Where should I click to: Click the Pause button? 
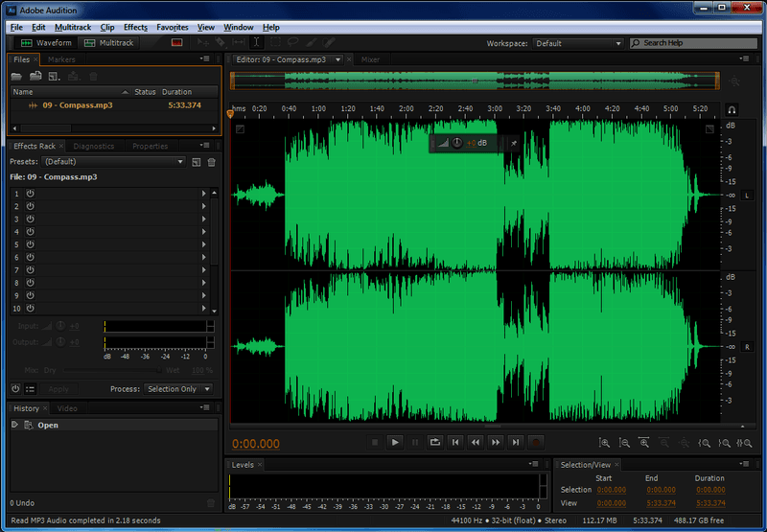pyautogui.click(x=415, y=443)
